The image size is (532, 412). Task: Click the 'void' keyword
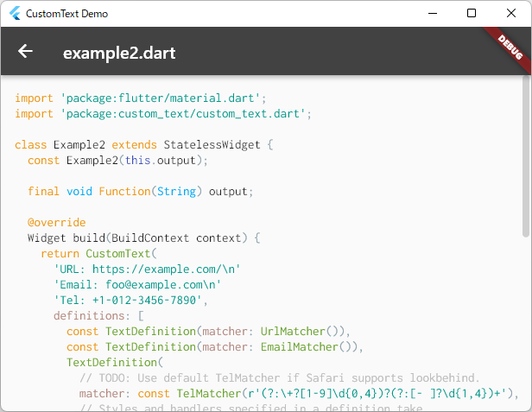tap(79, 192)
